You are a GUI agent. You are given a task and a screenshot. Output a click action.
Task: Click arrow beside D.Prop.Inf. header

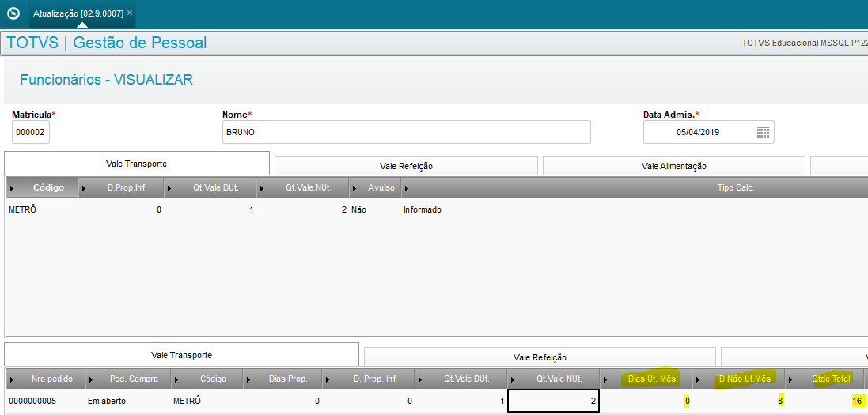84,189
